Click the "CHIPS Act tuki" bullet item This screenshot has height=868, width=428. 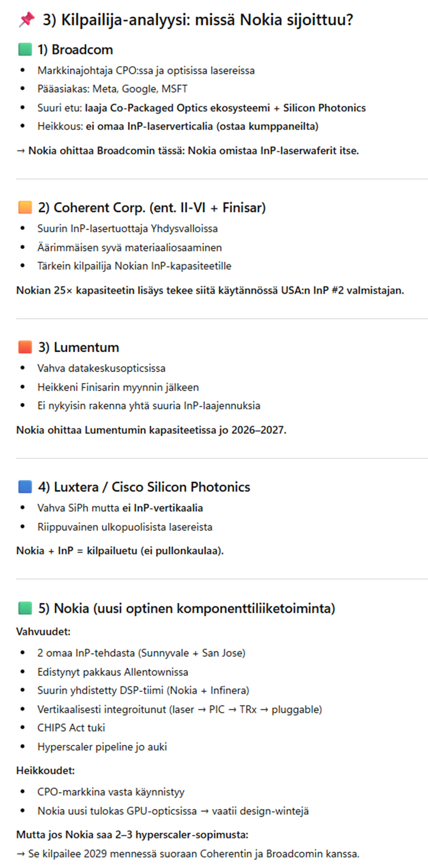(71, 728)
